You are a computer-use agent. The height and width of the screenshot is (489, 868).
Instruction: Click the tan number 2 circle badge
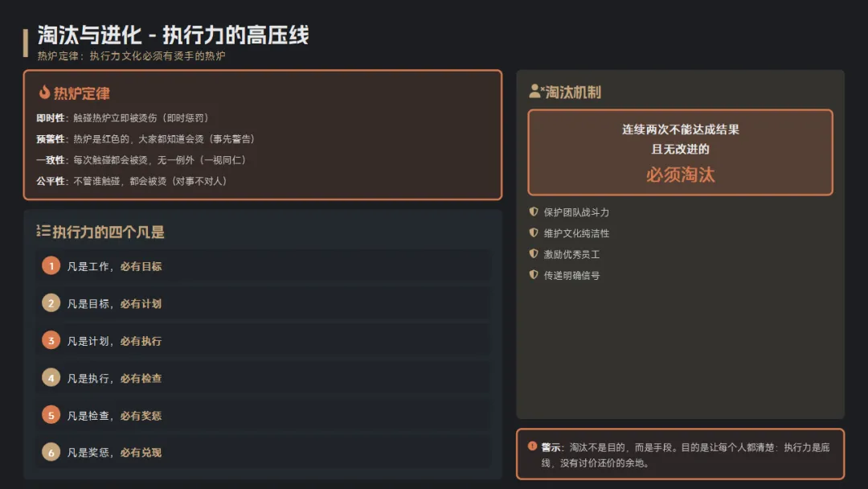[51, 303]
